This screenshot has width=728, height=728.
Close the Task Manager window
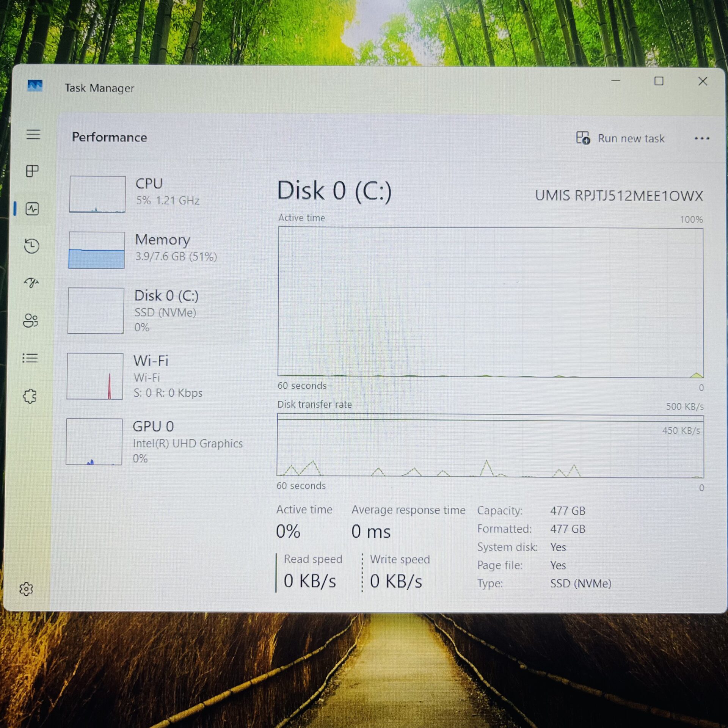pos(703,81)
